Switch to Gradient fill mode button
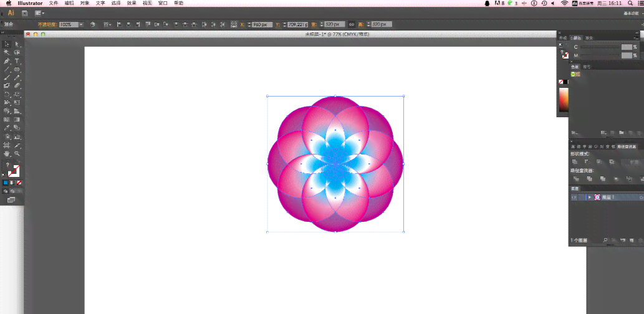The image size is (644, 314). pos(12,183)
